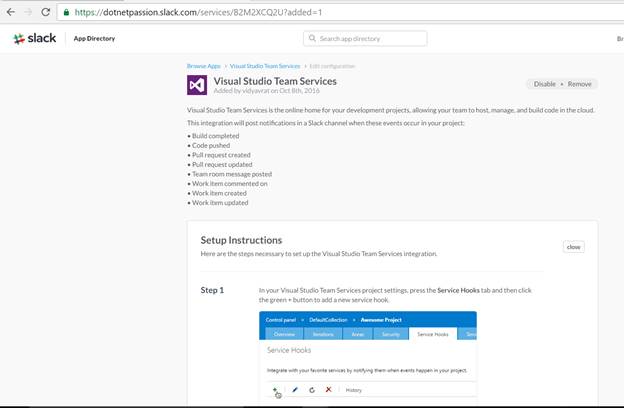The height and width of the screenshot is (408, 624).
Task: Open Browse Apps breadcrumb
Action: click(204, 66)
